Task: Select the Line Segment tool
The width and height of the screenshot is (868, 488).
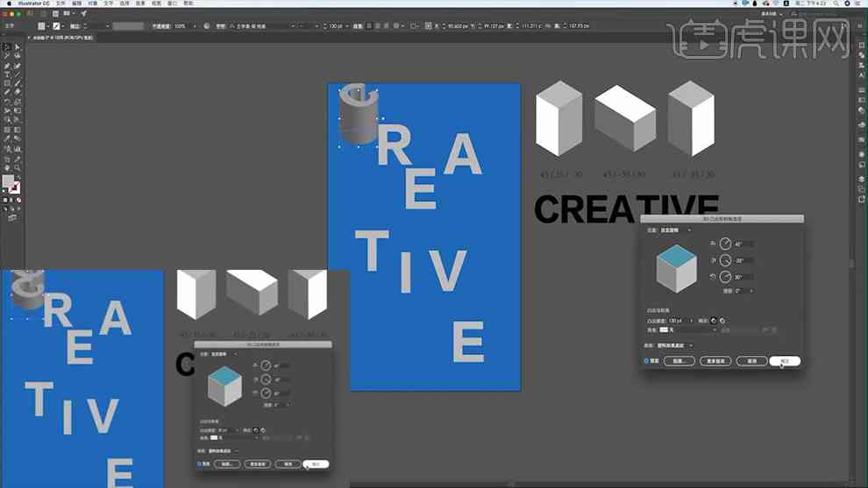Action: (x=18, y=74)
